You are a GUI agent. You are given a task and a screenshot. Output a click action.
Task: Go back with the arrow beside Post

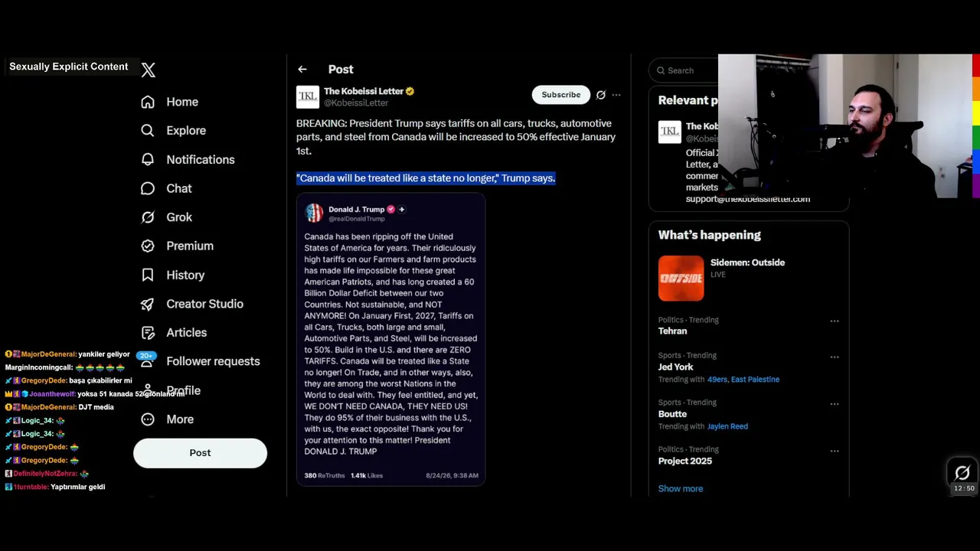(x=302, y=70)
